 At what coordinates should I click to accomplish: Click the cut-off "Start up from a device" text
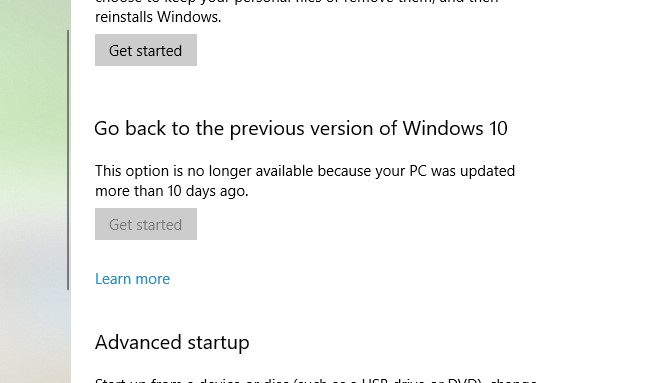[x=315, y=380]
